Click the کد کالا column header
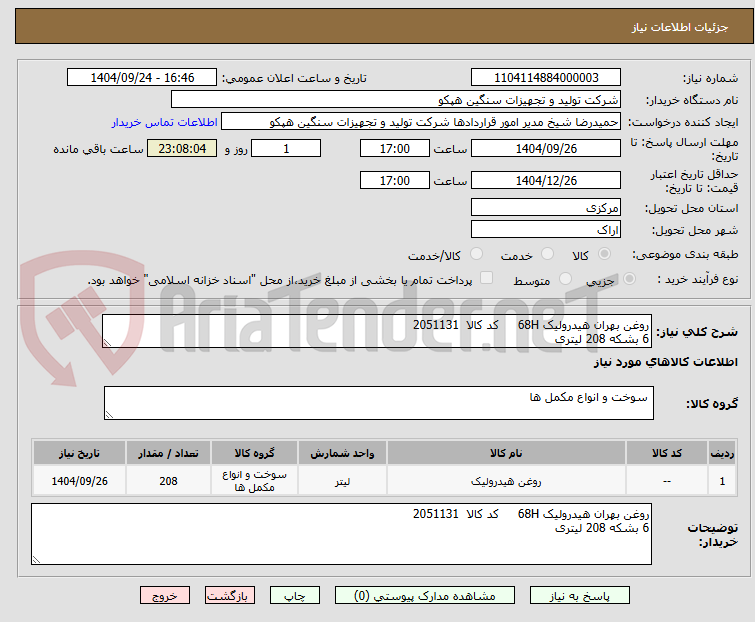Image resolution: width=755 pixels, height=622 pixels. [667, 453]
